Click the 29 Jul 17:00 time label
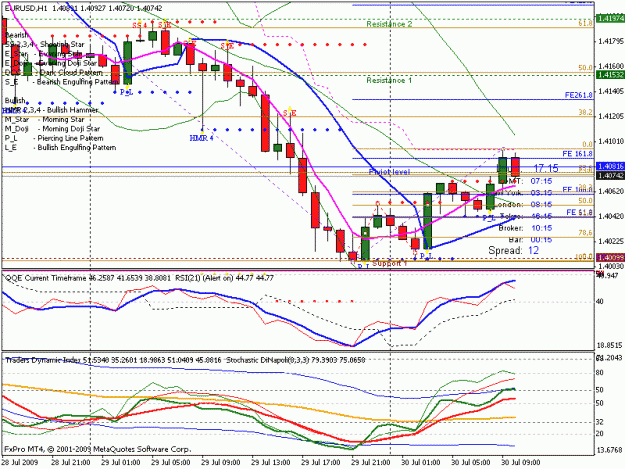The image size is (625, 469). pos(321,462)
